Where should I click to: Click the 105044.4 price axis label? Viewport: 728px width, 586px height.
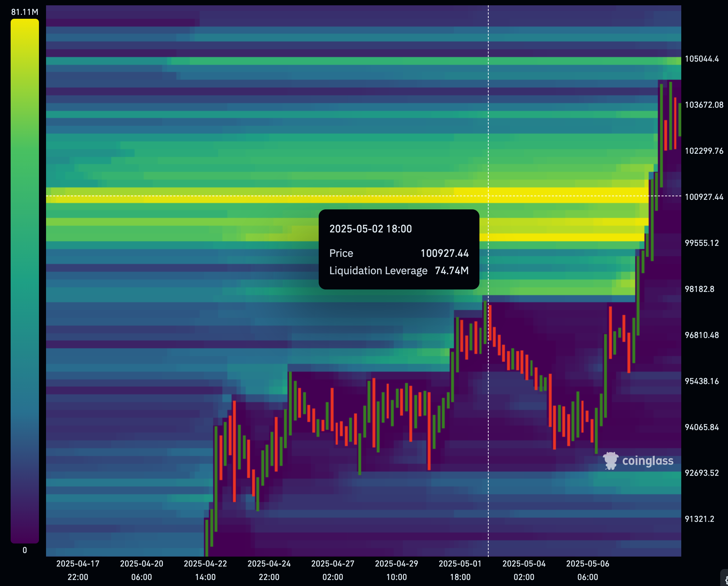(x=701, y=59)
